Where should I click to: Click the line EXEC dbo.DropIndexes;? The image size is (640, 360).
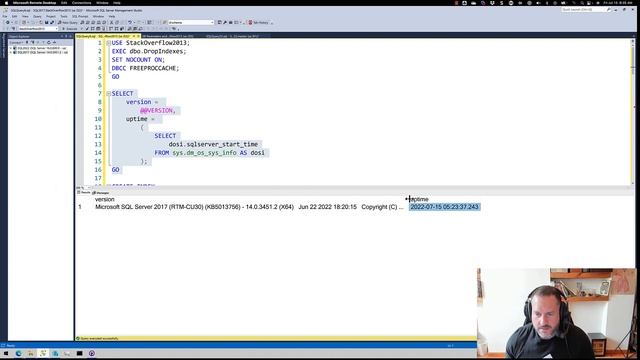[x=149, y=51]
